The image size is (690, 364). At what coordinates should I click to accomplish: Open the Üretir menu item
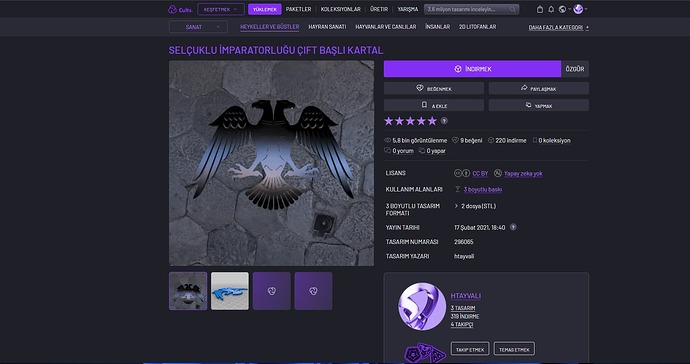click(379, 9)
